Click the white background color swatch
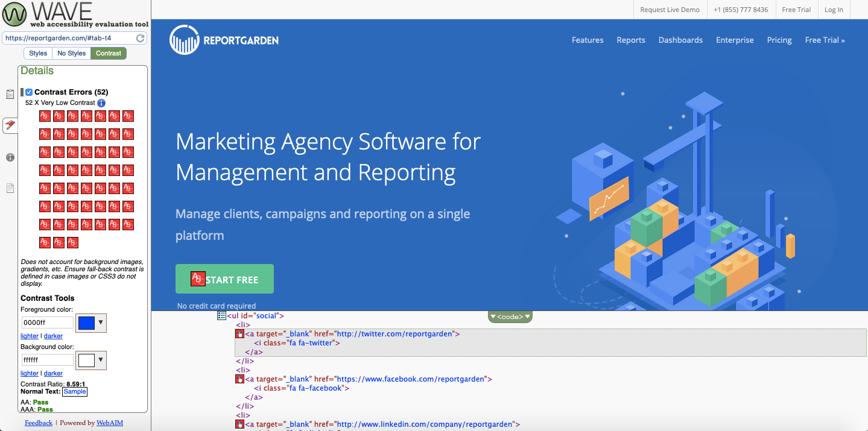This screenshot has width=868, height=431. 86,360
